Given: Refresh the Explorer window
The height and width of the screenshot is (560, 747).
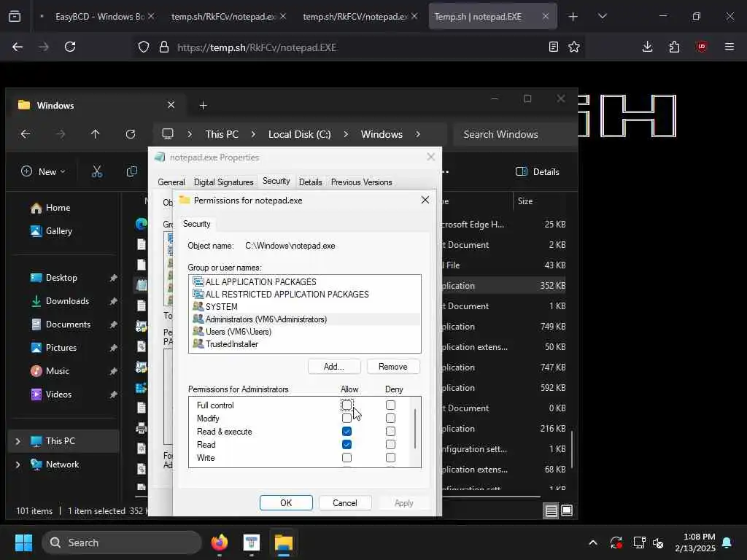Looking at the screenshot, I should [131, 134].
